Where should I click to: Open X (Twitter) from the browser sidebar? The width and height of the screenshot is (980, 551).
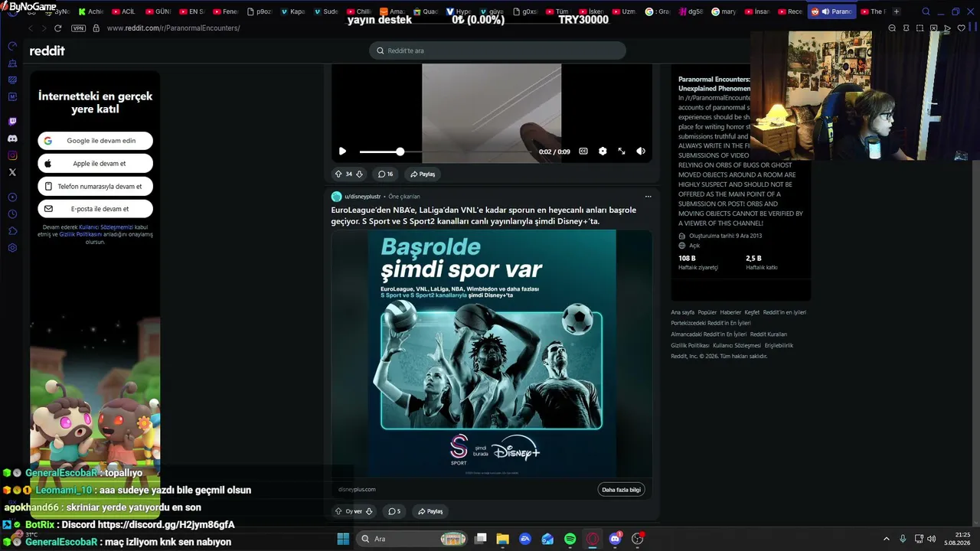tap(12, 172)
